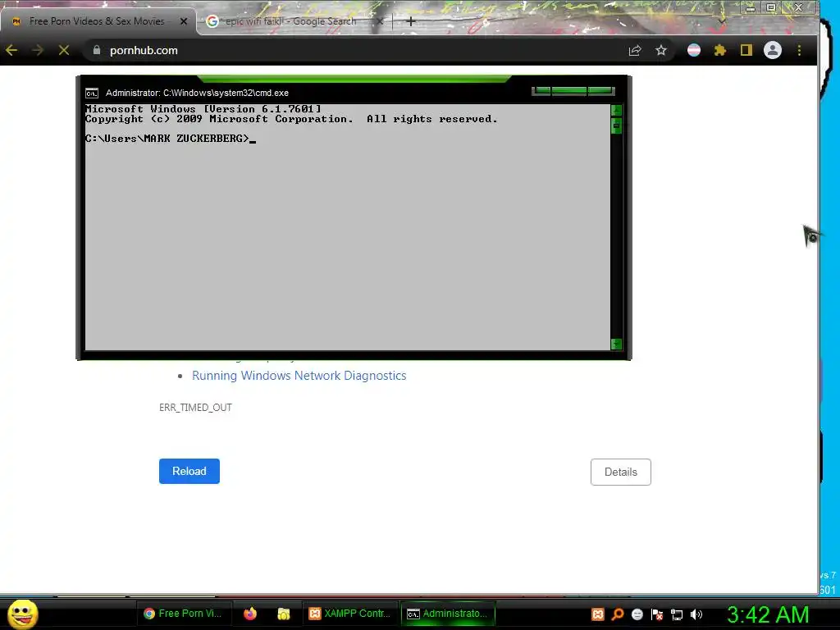Close the first Chrome tab
The height and width of the screenshot is (630, 840).
184,21
